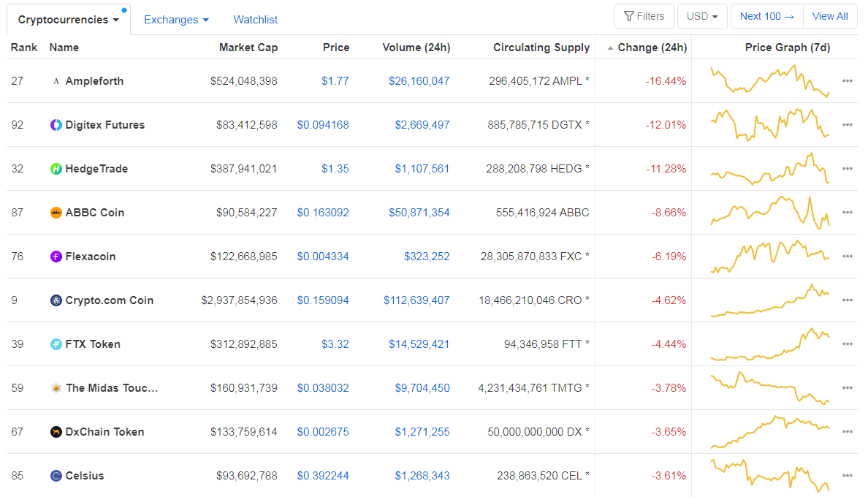The height and width of the screenshot is (497, 868).
Task: Switch to the Watchlist tab
Action: point(255,20)
